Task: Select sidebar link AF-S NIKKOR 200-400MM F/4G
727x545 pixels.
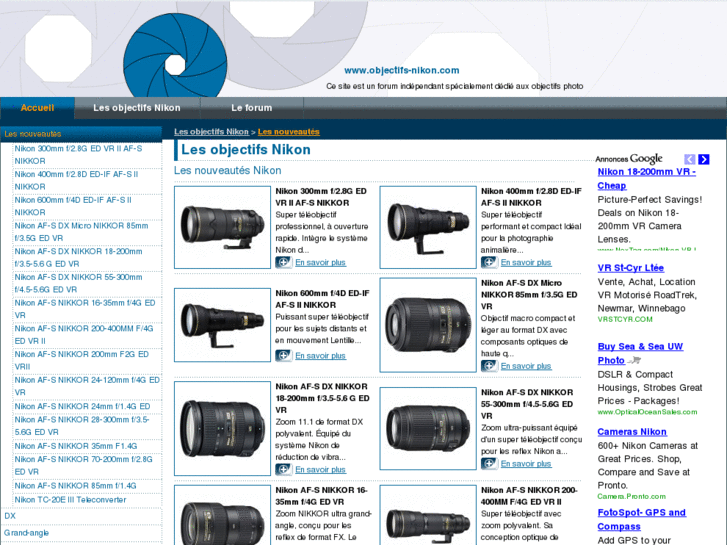Action: point(83,334)
